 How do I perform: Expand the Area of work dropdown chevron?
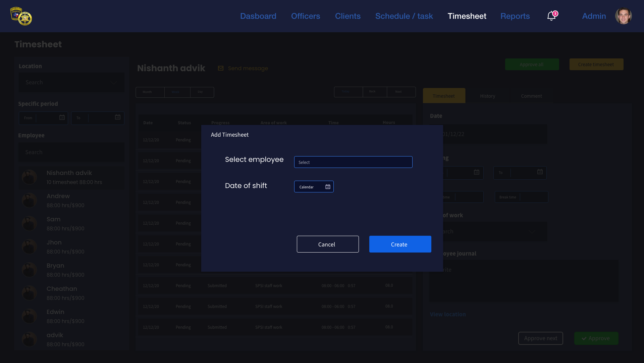point(532,231)
